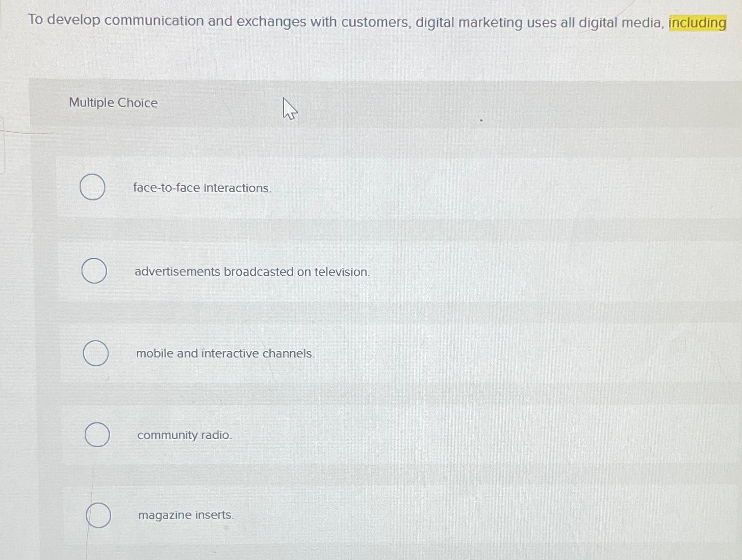Screen dimensions: 742x560
Task: Select the mobile and interactive channels option
Action: click(x=96, y=353)
